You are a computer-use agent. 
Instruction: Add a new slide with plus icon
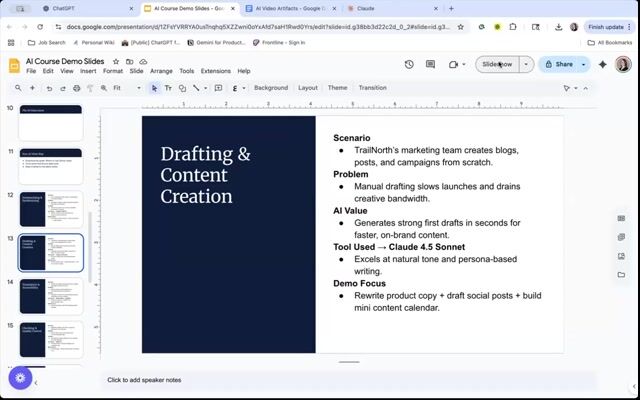point(32,88)
